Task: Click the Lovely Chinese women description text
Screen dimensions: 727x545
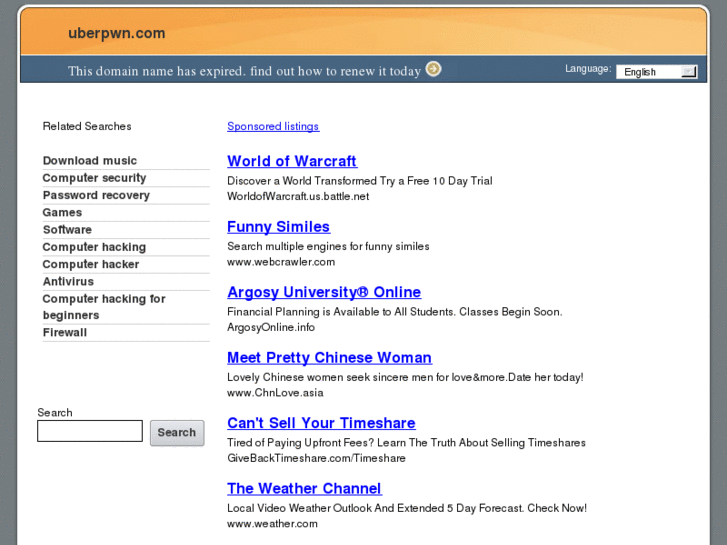Action: coord(405,377)
